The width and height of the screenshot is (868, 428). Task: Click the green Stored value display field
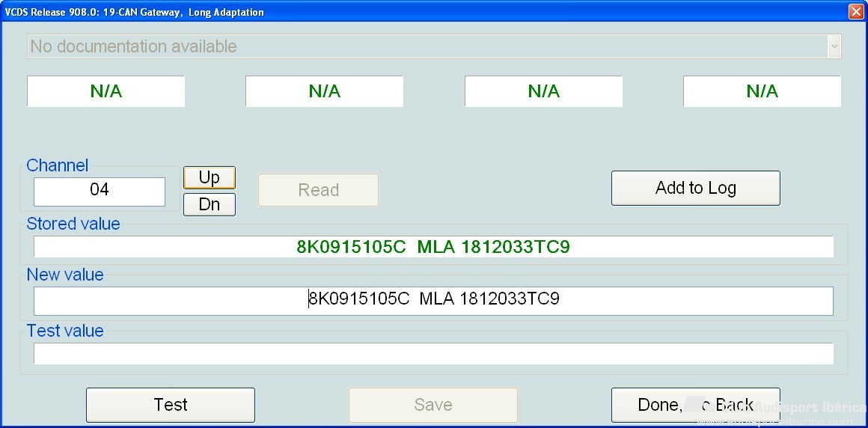(x=433, y=247)
